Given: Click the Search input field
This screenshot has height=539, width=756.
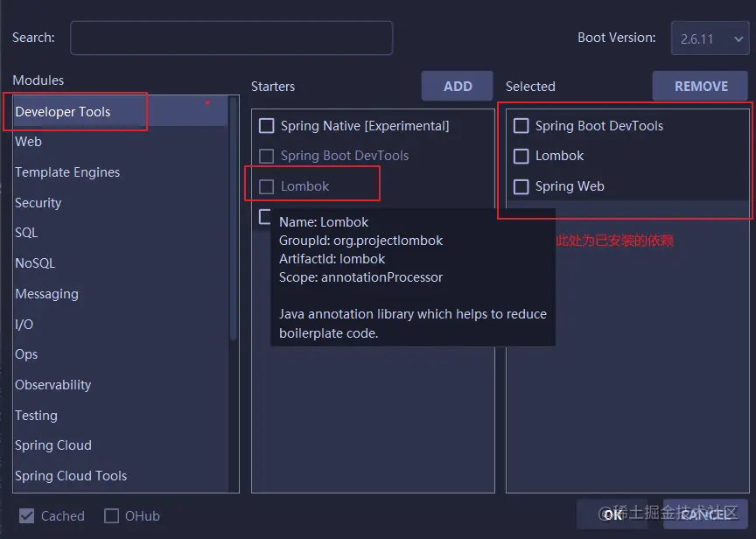Looking at the screenshot, I should pyautogui.click(x=231, y=38).
